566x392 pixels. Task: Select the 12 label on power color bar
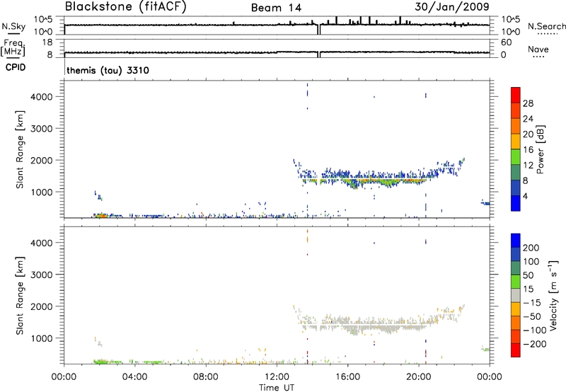tap(528, 166)
